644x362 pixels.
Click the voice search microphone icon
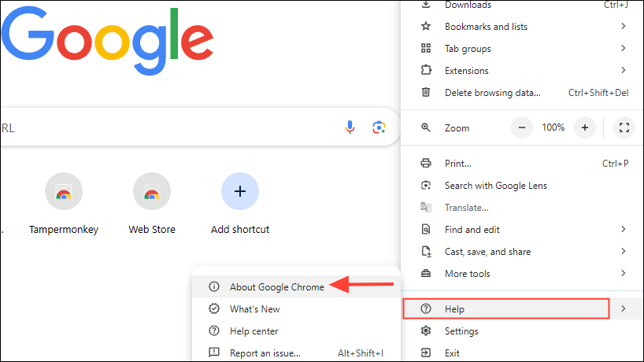pos(350,127)
